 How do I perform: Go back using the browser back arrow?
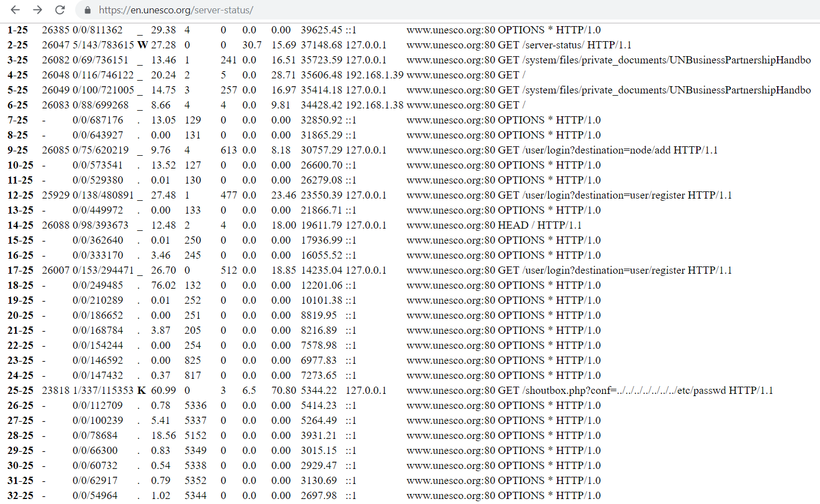pyautogui.click(x=16, y=10)
